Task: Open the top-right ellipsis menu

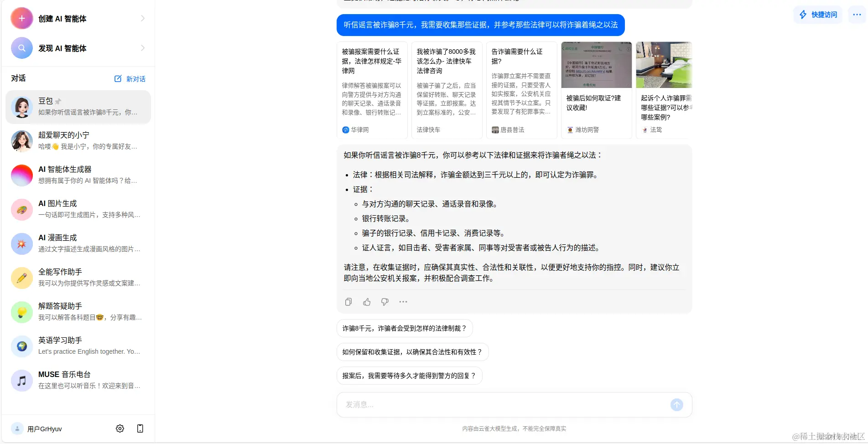Action: 856,14
